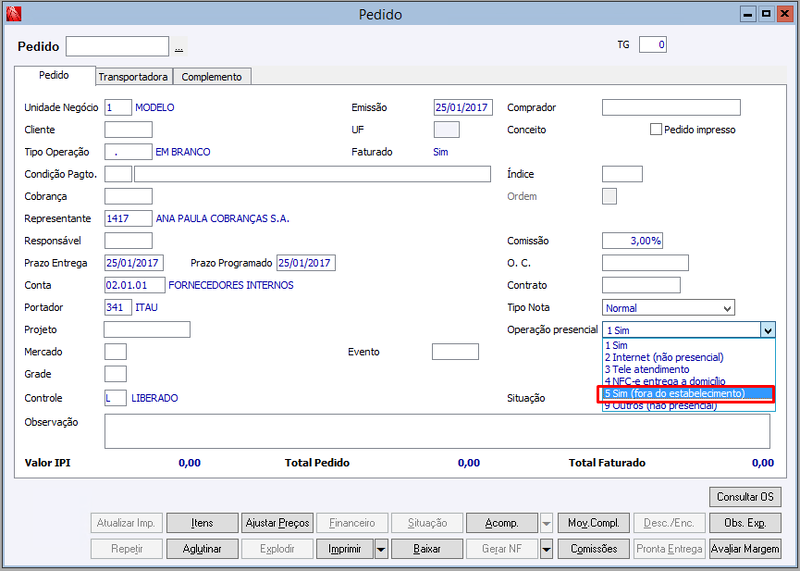Click the Comissões button
The width and height of the screenshot is (800, 571).
[593, 549]
